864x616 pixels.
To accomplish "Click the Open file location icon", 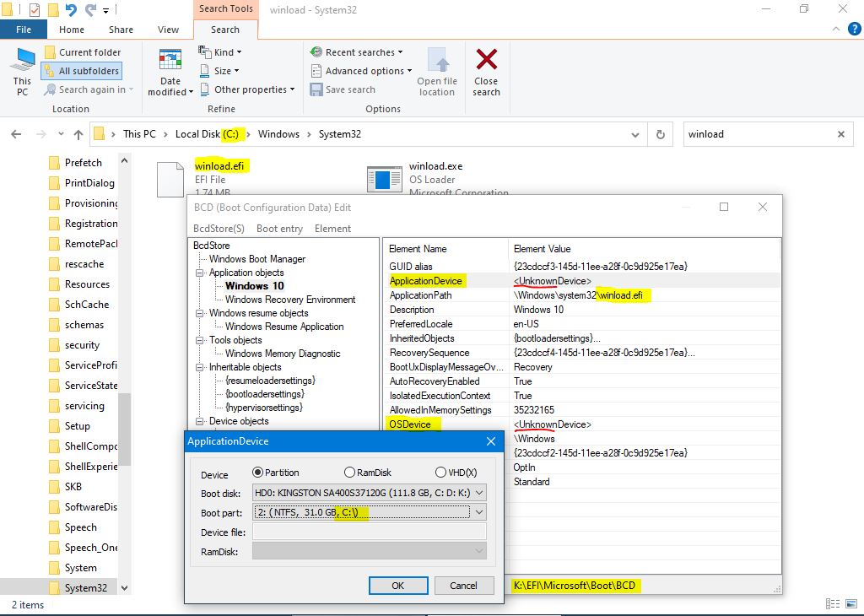I will pos(437,60).
